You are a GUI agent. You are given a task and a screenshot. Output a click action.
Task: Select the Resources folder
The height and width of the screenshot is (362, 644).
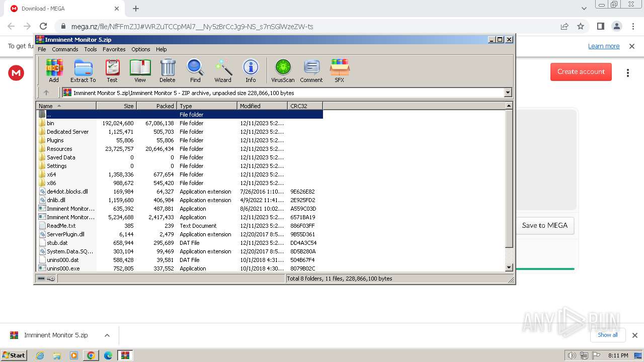coord(179,149)
